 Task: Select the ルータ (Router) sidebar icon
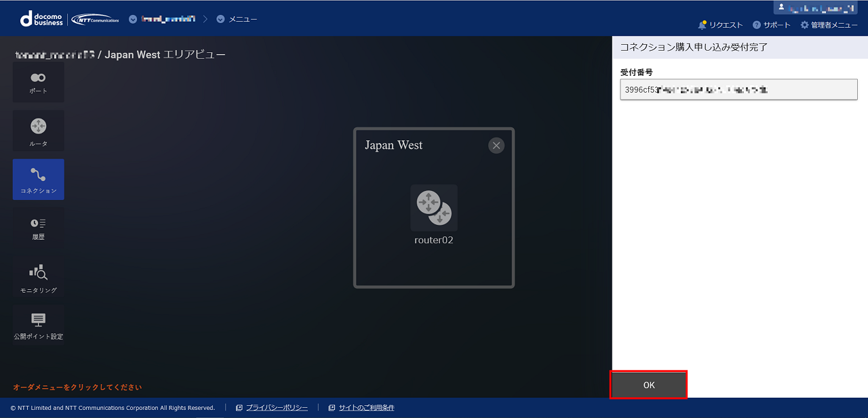pyautogui.click(x=38, y=131)
